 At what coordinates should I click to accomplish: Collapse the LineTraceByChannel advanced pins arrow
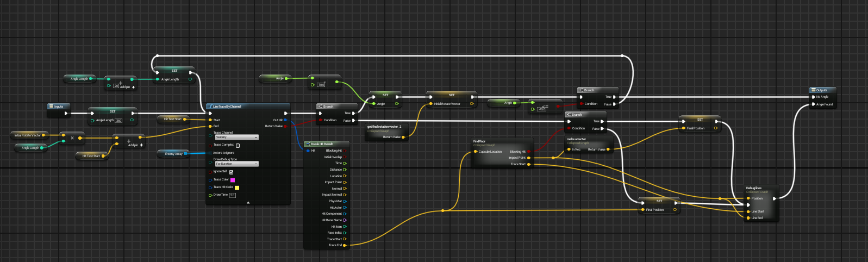[248, 202]
